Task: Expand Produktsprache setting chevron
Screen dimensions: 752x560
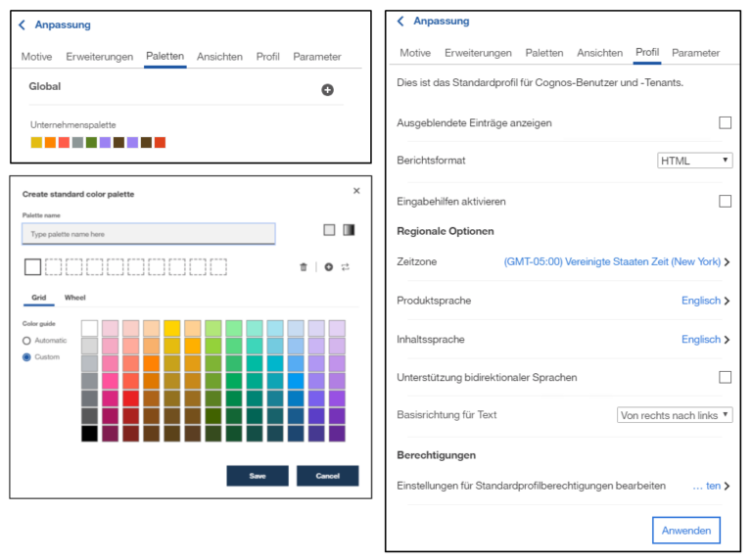Action: pos(728,301)
